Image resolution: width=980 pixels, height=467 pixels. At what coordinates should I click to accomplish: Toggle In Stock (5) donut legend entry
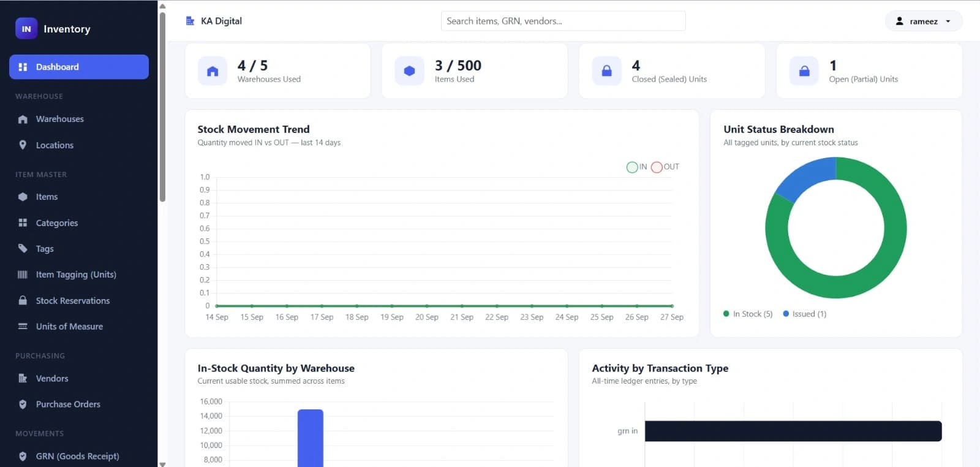[x=748, y=314]
